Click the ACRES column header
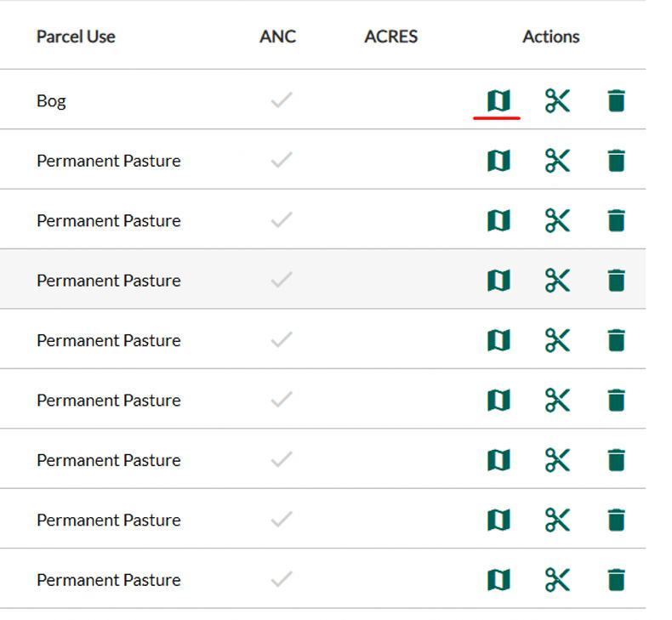 pos(390,37)
